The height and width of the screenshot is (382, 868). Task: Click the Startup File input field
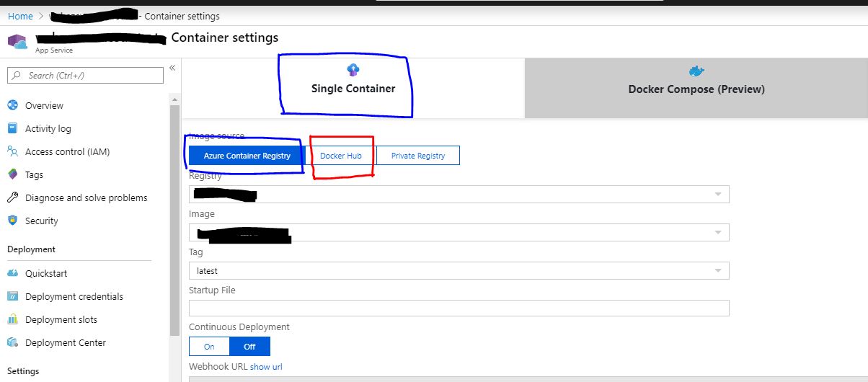tap(459, 308)
